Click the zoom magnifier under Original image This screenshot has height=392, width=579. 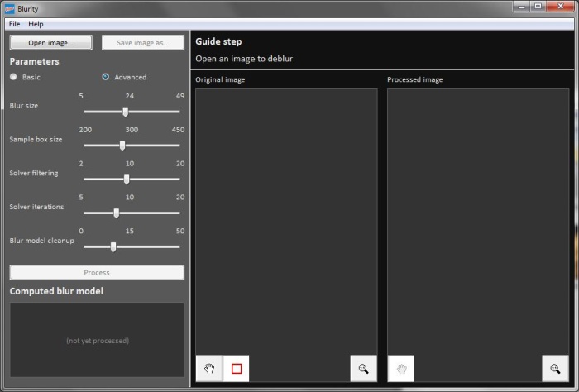(363, 368)
